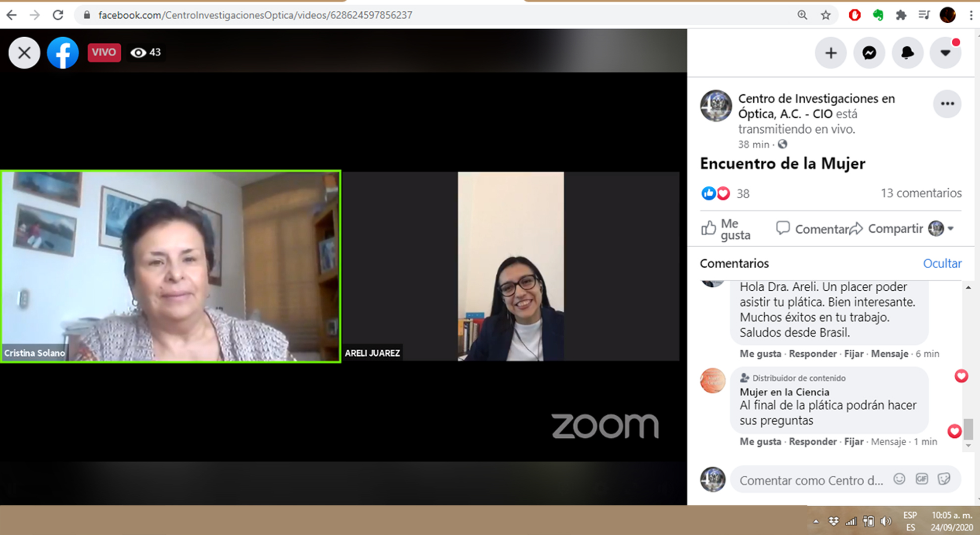Open the Messenger icon
Viewport: 980px width, 535px height.
(869, 53)
